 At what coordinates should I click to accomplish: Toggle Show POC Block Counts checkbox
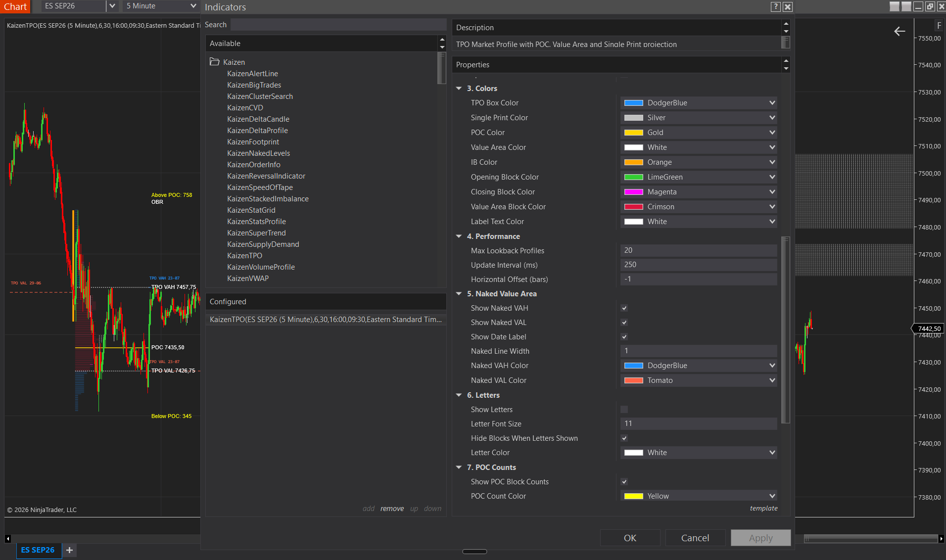624,482
